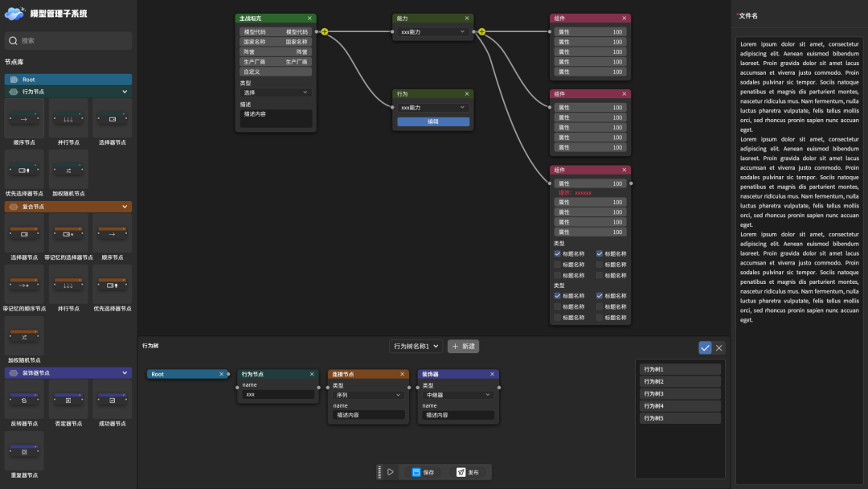Select 行为树1 in the list

click(x=681, y=369)
